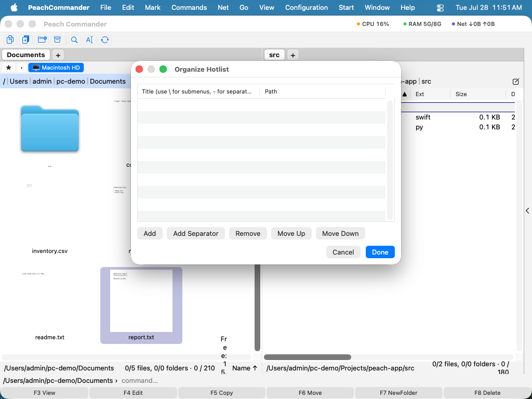
Task: Select the inventory.csv file
Action: (x=49, y=251)
